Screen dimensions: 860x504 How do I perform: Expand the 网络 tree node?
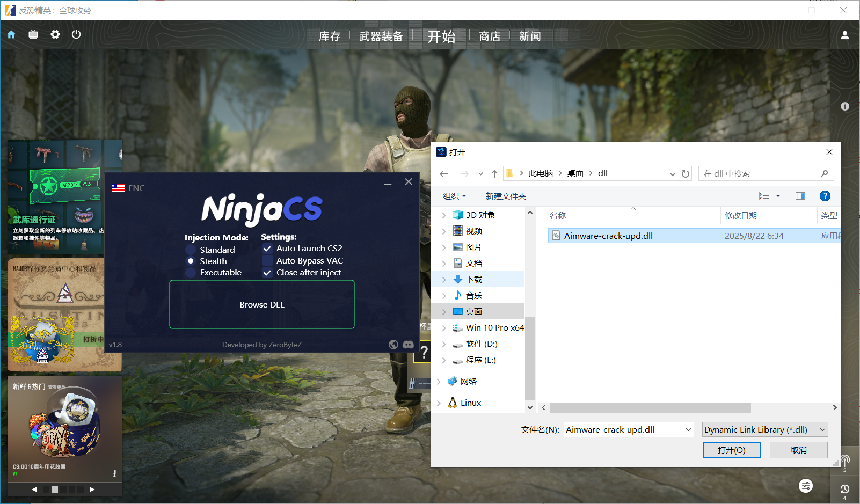point(439,382)
